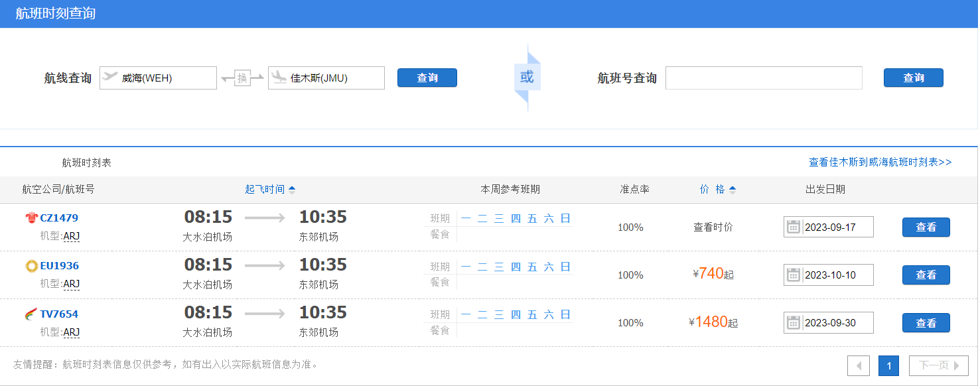Click the previous page arrow button
Image resolution: width=980 pixels, height=386 pixels.
click(x=859, y=365)
